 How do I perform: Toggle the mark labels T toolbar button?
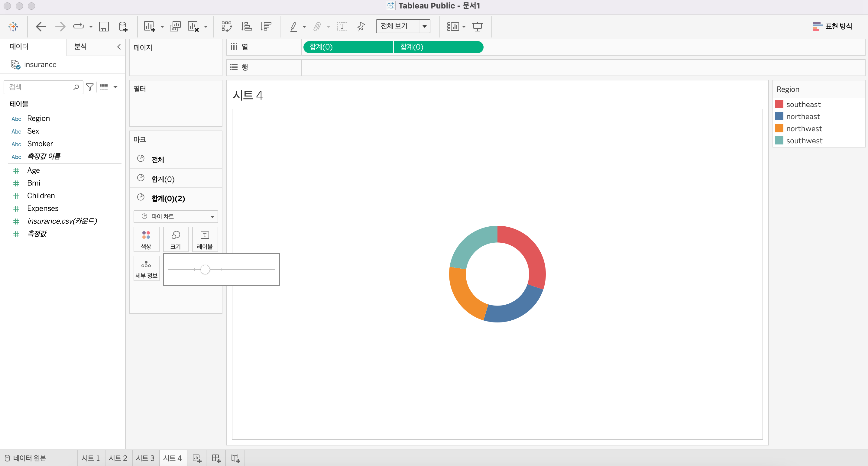pos(342,26)
